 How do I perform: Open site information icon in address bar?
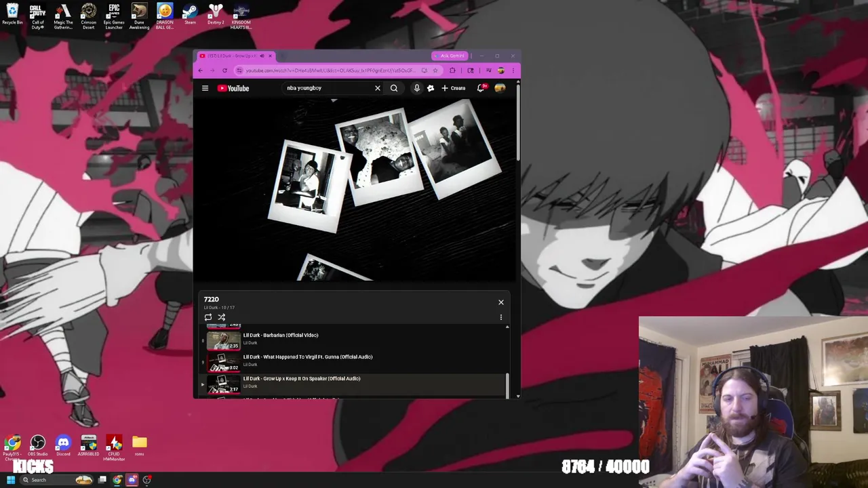pyautogui.click(x=239, y=70)
